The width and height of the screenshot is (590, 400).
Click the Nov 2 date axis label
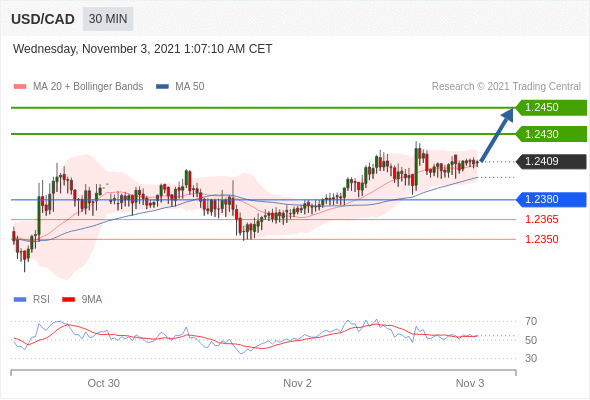pos(297,383)
